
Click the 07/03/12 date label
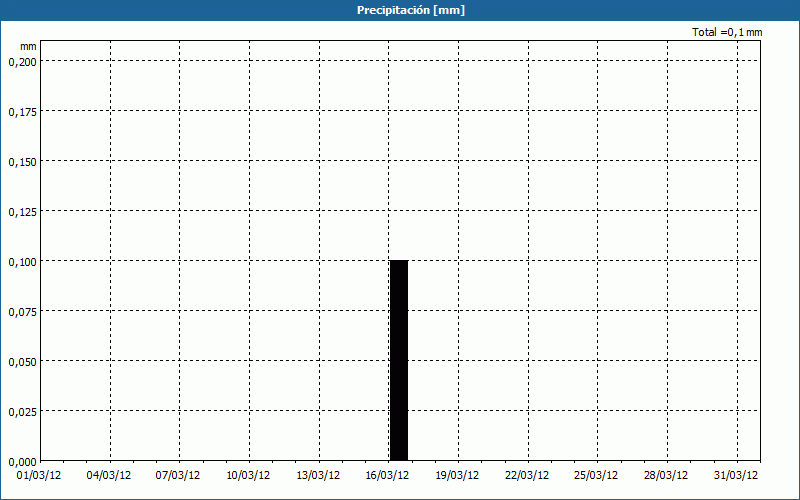[178, 475]
